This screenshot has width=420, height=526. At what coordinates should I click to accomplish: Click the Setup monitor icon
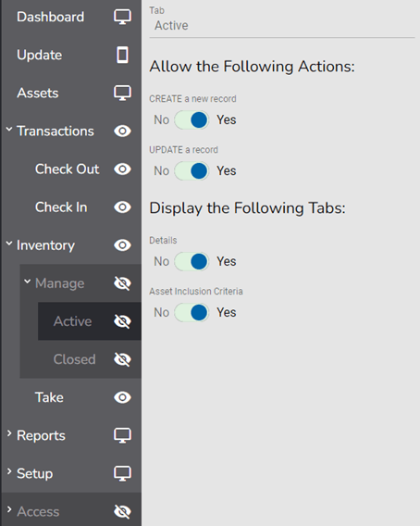(122, 473)
